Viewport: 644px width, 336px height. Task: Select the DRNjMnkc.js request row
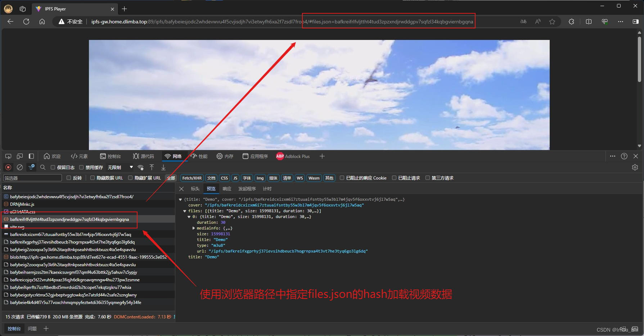tap(89, 204)
